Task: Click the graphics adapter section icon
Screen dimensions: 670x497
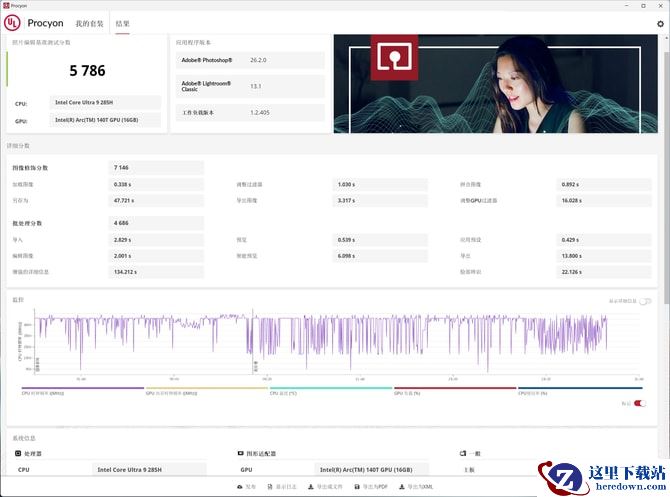Action: pyautogui.click(x=241, y=453)
